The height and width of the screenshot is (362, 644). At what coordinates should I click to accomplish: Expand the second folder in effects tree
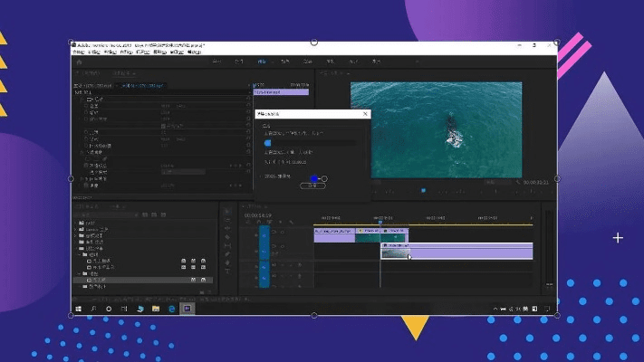[x=76, y=228]
